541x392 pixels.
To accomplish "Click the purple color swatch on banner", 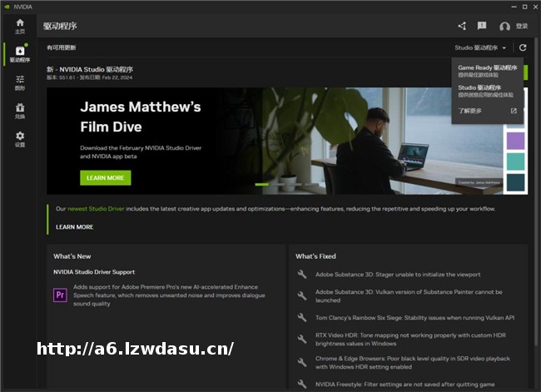I will click(x=515, y=140).
